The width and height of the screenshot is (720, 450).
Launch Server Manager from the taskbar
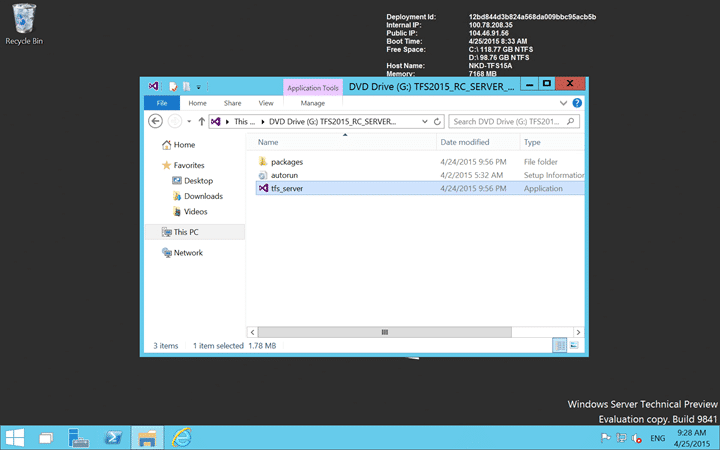pyautogui.click(x=79, y=438)
